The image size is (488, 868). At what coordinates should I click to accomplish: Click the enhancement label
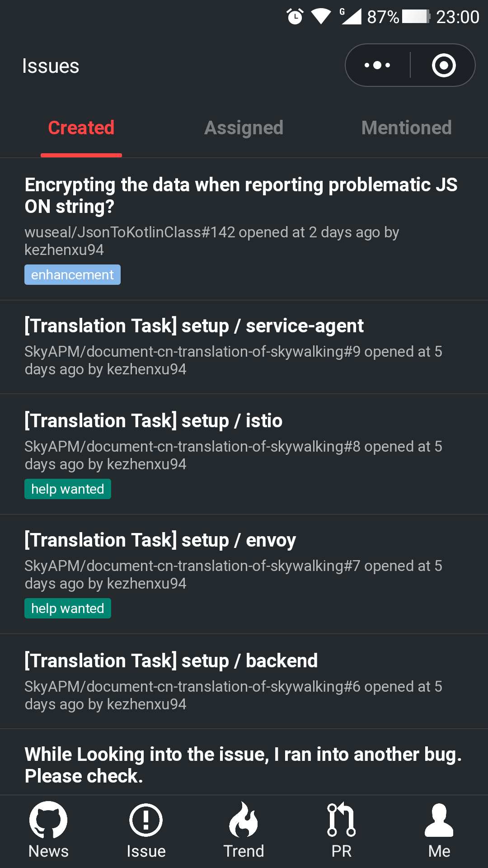pyautogui.click(x=72, y=275)
